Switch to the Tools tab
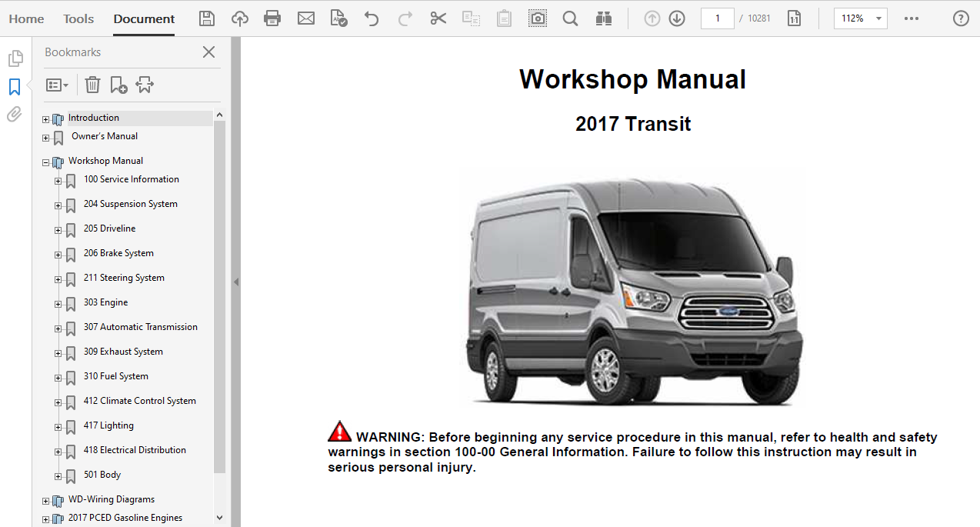980x527 pixels. (x=78, y=18)
